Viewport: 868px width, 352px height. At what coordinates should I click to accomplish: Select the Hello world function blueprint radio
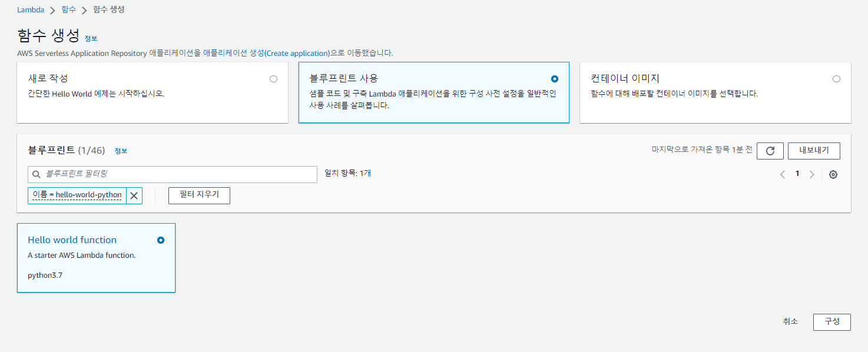161,240
